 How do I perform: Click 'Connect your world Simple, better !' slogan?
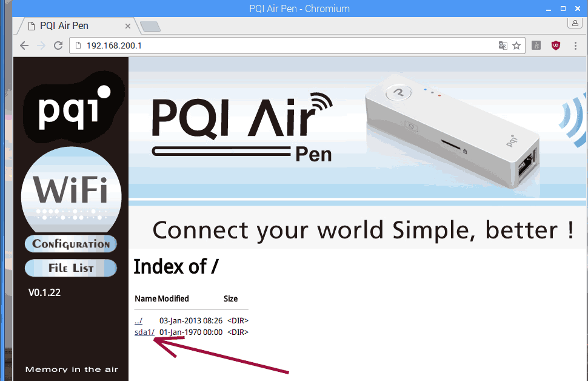pyautogui.click(x=363, y=230)
